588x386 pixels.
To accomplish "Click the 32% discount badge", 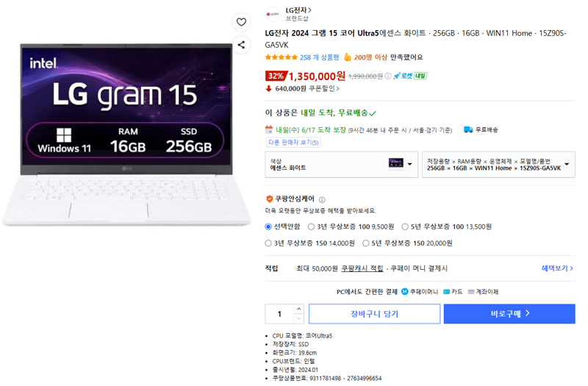I will (x=276, y=76).
